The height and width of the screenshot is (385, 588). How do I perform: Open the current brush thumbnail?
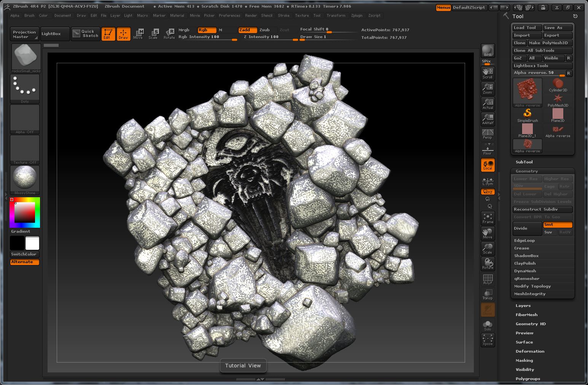click(26, 58)
